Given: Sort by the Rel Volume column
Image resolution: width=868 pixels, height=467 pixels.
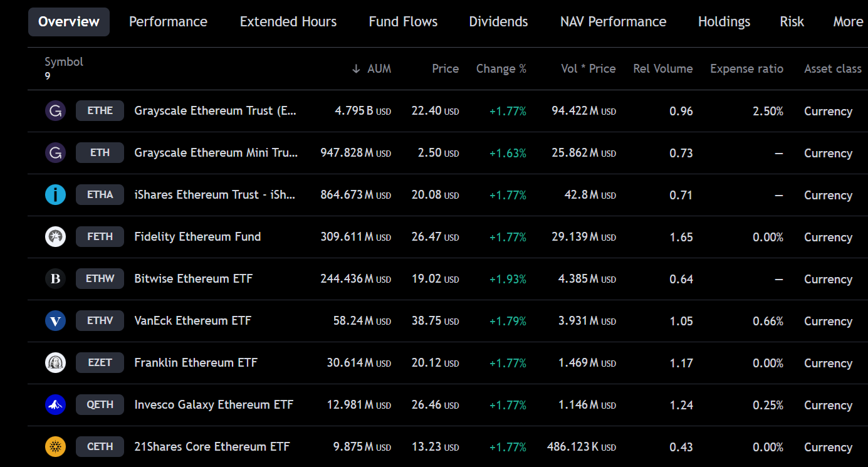Looking at the screenshot, I should pos(663,69).
